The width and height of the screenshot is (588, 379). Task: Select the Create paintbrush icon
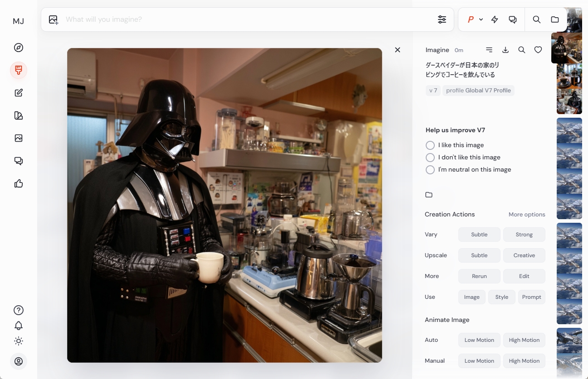[19, 70]
